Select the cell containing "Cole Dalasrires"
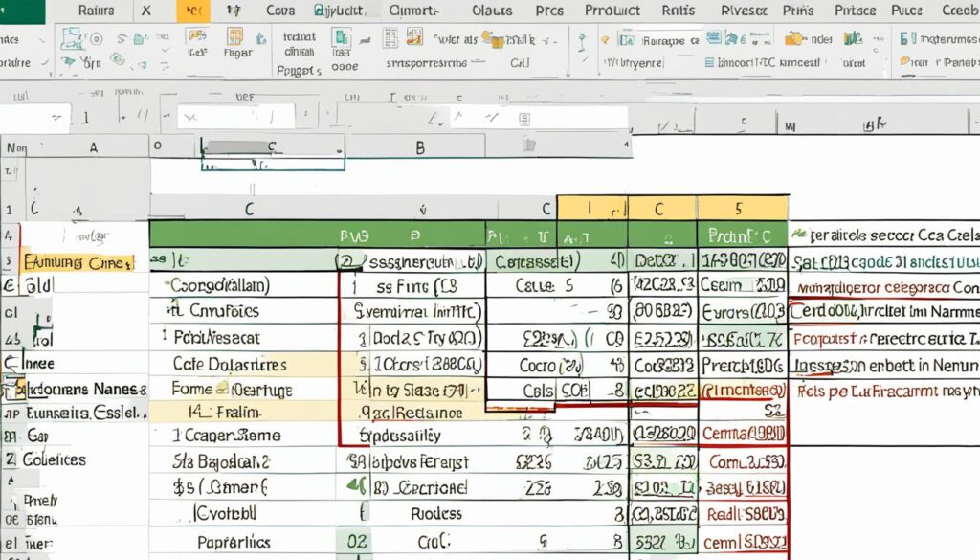This screenshot has width=980, height=560. (228, 364)
